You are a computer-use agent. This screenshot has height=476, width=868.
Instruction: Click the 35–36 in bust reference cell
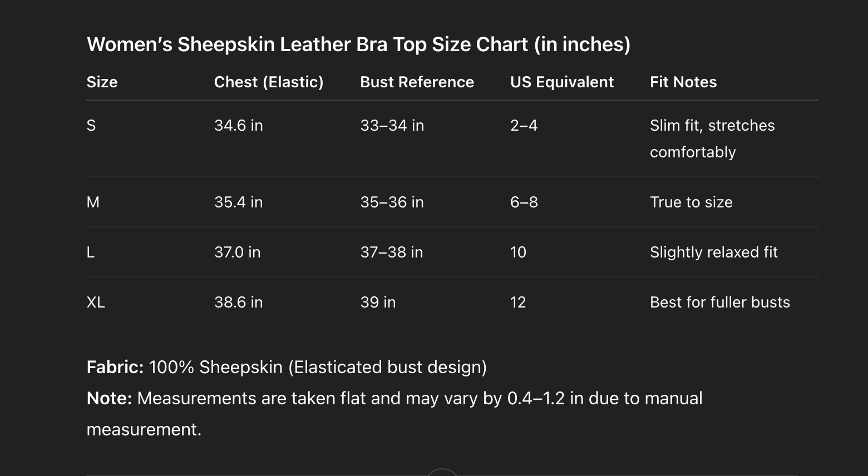[392, 202]
